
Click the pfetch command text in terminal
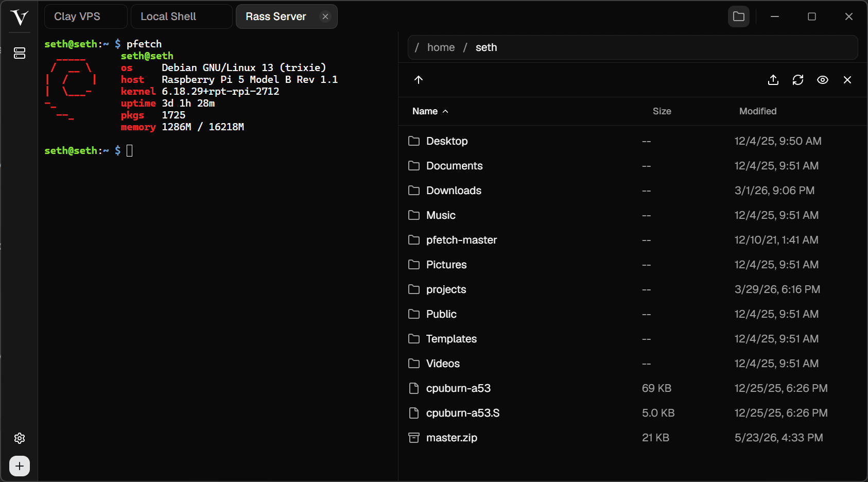(144, 44)
